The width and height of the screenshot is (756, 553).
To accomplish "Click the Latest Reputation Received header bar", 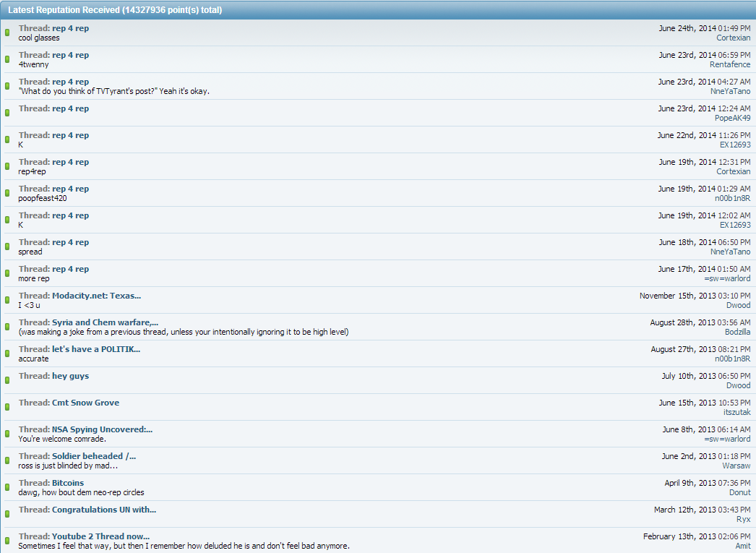I will pos(378,10).
